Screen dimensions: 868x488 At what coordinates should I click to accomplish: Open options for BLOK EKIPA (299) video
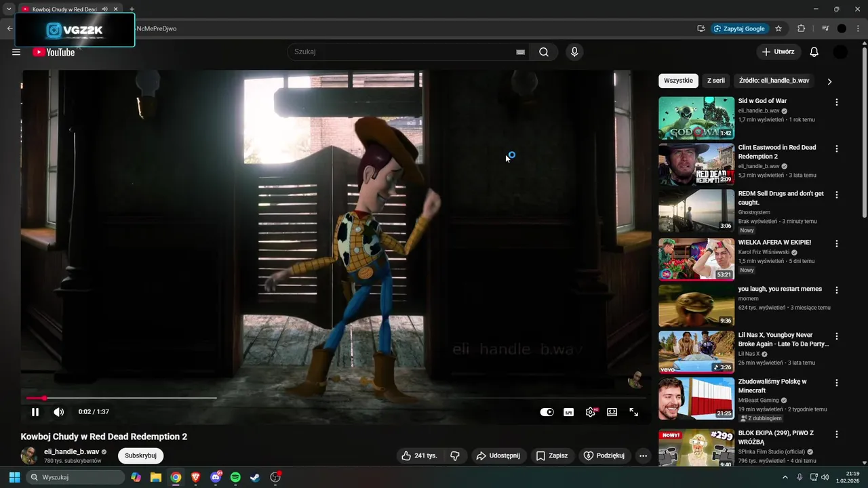coord(836,434)
